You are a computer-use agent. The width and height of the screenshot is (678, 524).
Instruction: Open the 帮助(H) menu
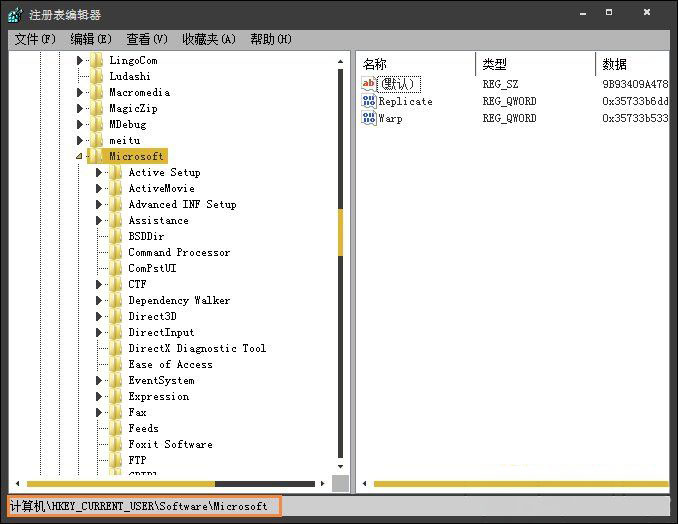coord(271,39)
